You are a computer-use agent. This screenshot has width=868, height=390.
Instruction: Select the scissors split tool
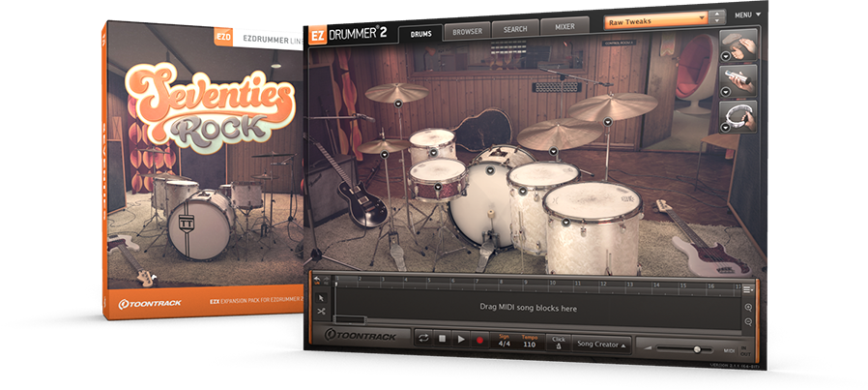coord(321,312)
